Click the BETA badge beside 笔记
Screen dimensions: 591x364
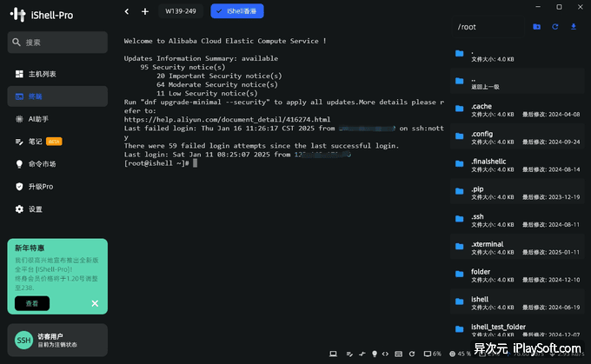[54, 142]
